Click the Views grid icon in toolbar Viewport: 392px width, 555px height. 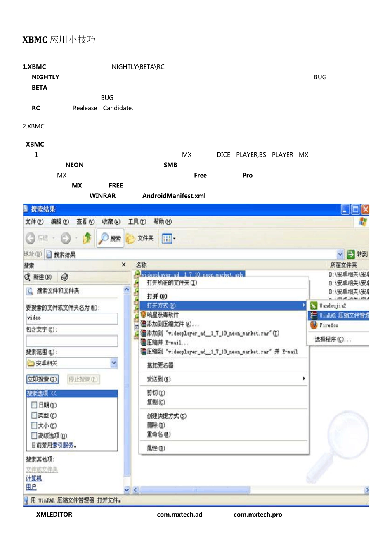pyautogui.click(x=166, y=238)
